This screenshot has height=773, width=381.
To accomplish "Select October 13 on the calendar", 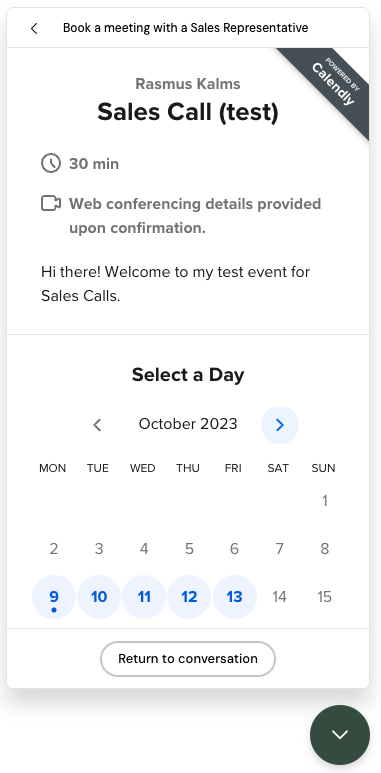I will tap(235, 597).
